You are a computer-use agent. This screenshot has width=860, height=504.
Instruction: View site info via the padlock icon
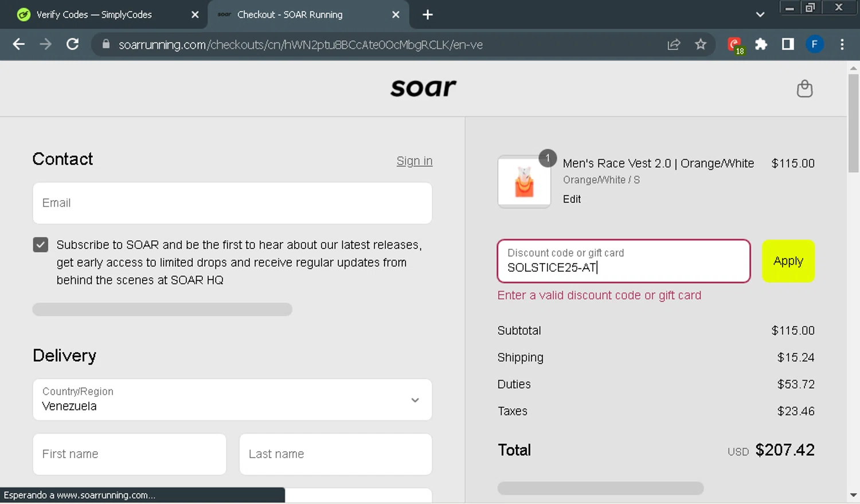(x=105, y=44)
